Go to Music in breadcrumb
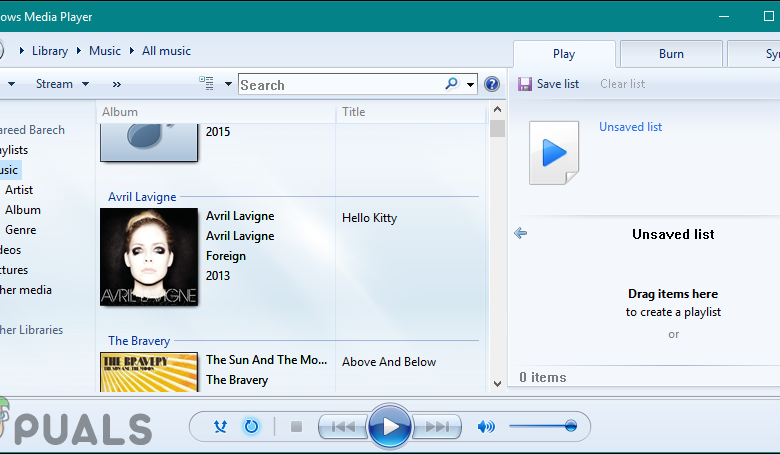 coord(104,51)
